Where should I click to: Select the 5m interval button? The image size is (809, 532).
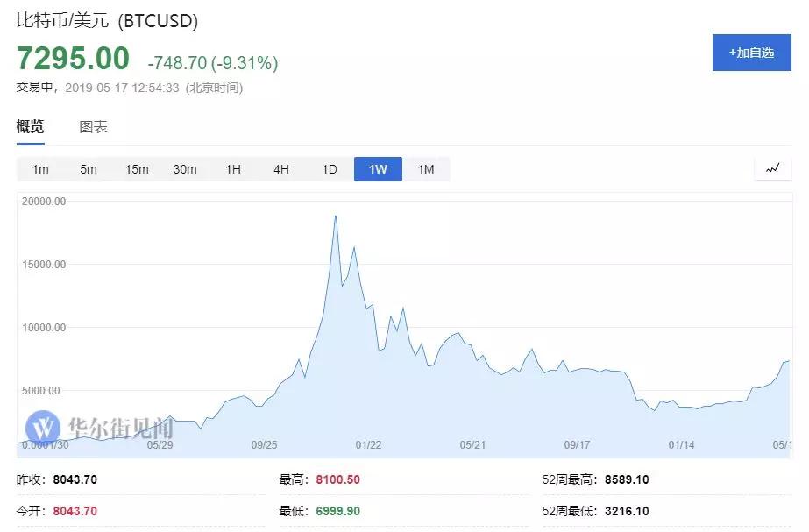pyautogui.click(x=89, y=169)
